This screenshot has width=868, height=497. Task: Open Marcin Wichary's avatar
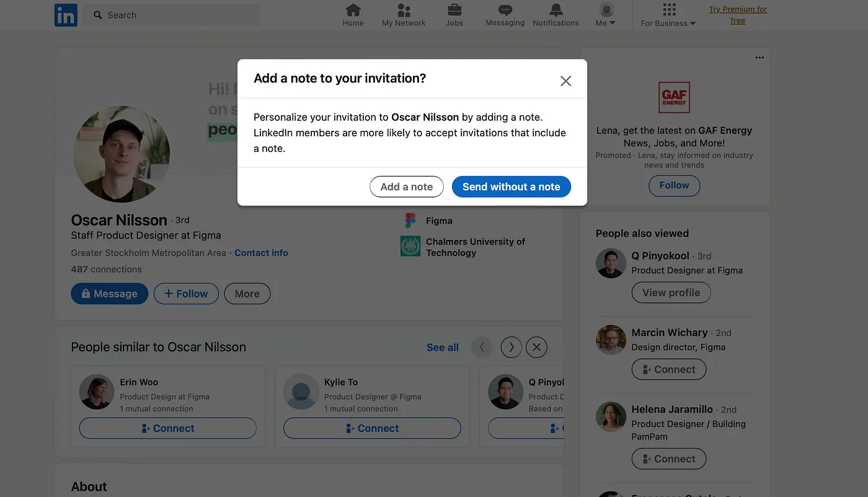pyautogui.click(x=611, y=340)
